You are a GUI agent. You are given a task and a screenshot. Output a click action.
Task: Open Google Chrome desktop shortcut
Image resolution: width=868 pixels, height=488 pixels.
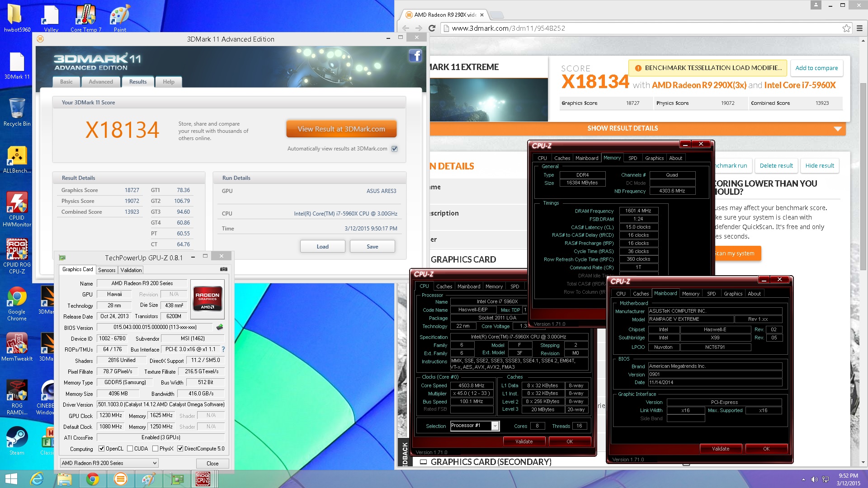click(17, 304)
